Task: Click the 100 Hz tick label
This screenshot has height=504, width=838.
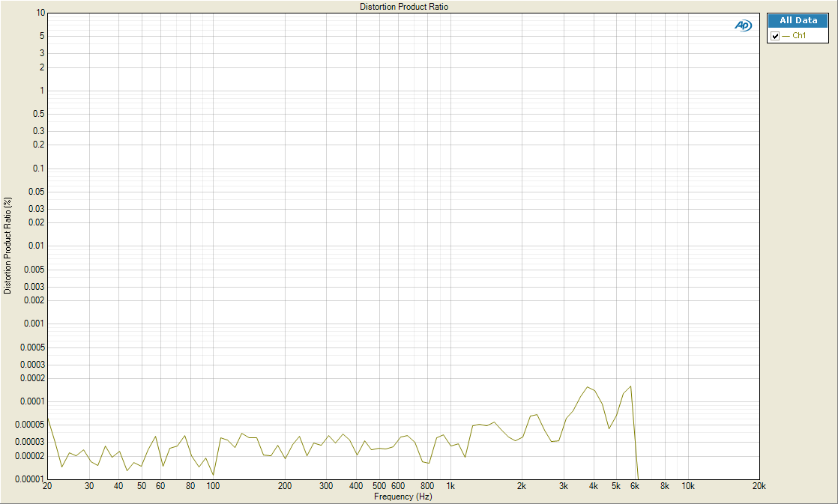Action: tap(213, 486)
